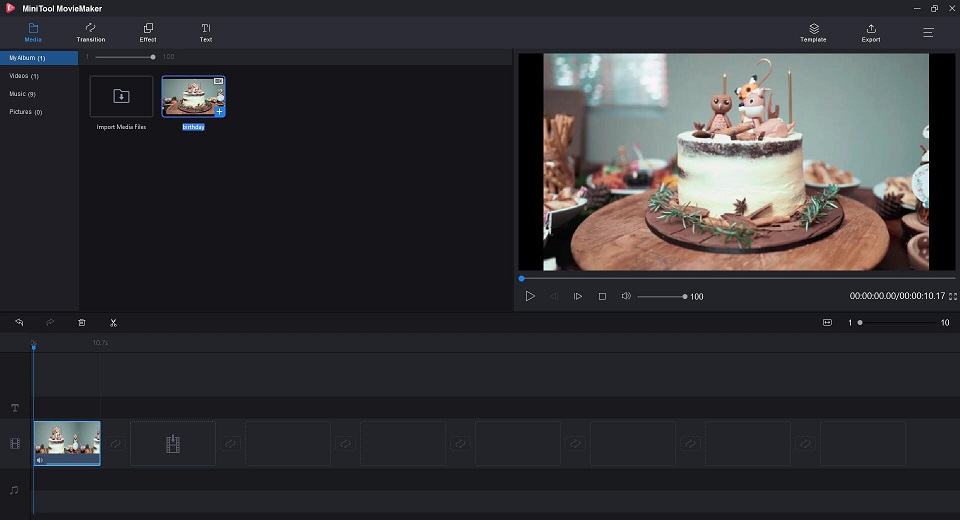
Task: Switch to the Effect tab
Action: 148,33
